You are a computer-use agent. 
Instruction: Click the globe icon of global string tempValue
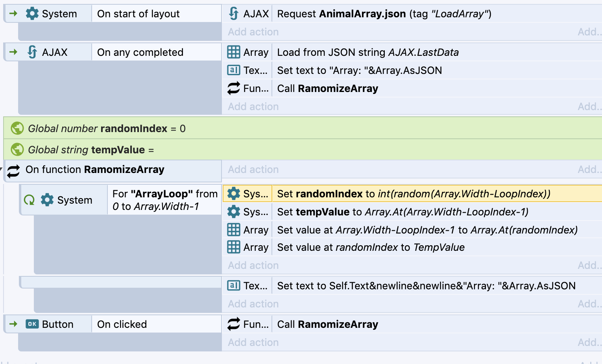point(17,149)
